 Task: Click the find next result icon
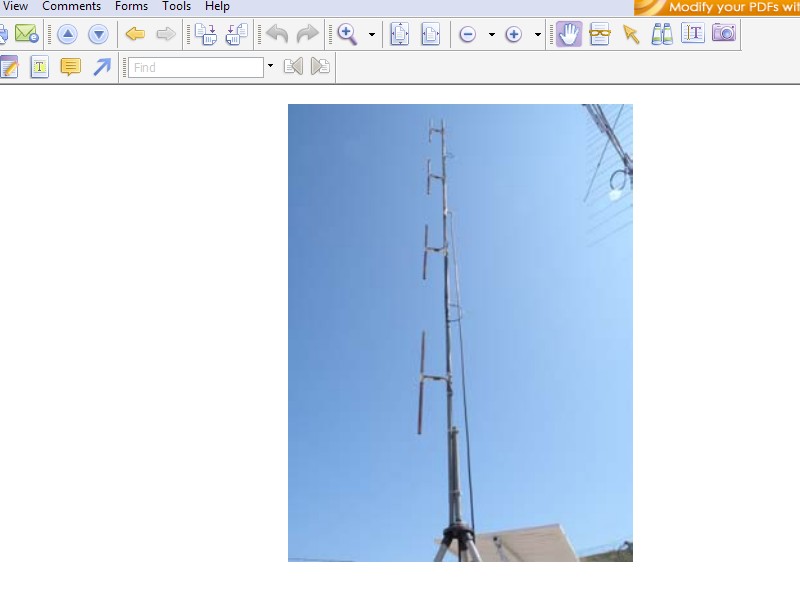click(x=320, y=66)
